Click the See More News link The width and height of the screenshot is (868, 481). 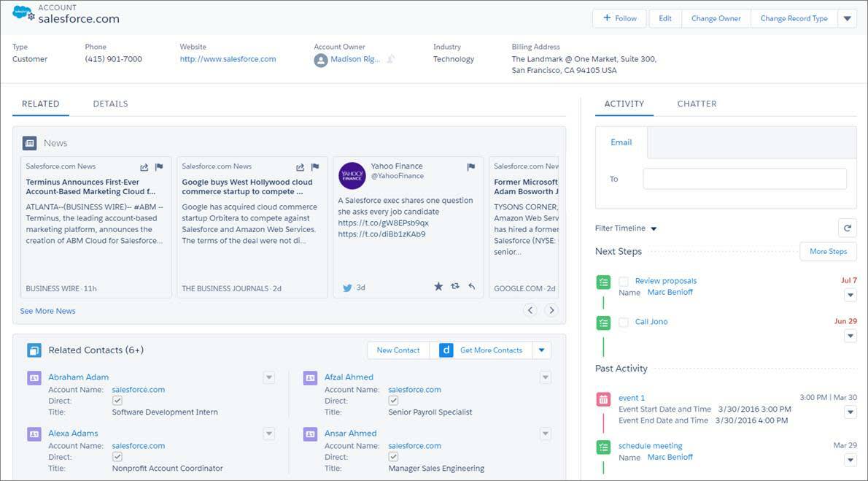click(x=47, y=311)
